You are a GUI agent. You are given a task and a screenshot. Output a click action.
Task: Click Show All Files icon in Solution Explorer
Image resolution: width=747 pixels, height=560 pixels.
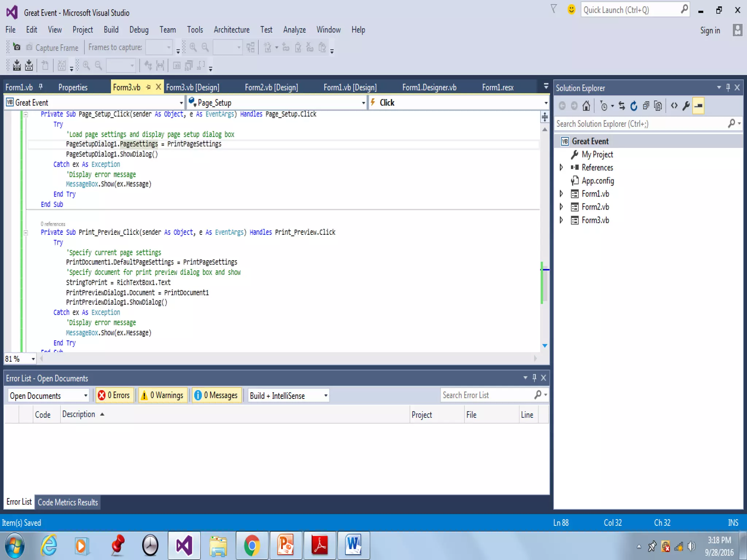click(x=658, y=106)
